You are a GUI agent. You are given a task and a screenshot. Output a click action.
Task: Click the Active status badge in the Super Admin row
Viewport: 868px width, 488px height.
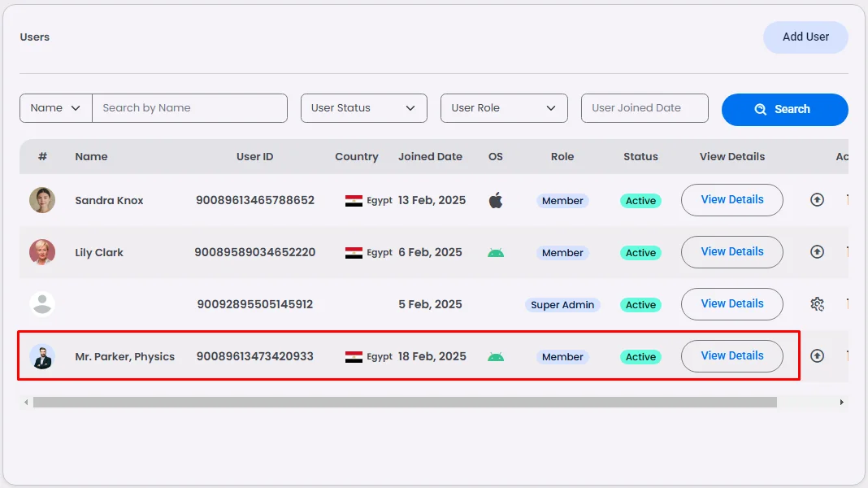click(x=640, y=305)
